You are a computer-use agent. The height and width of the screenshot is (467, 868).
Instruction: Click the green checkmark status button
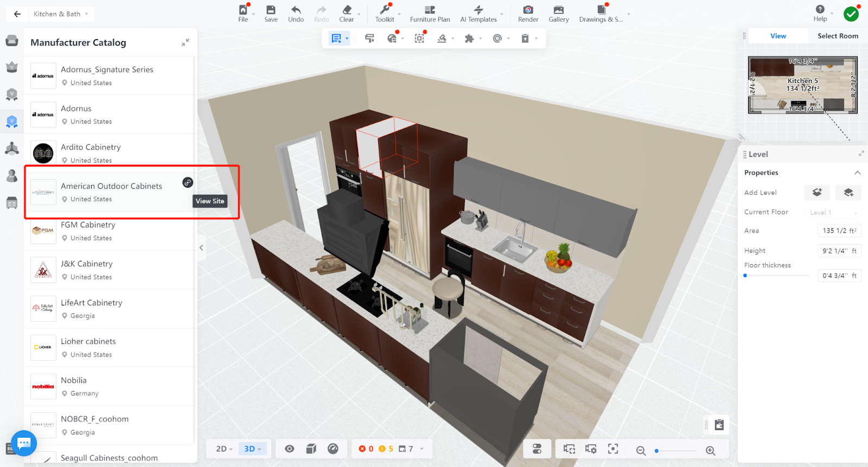pos(851,14)
